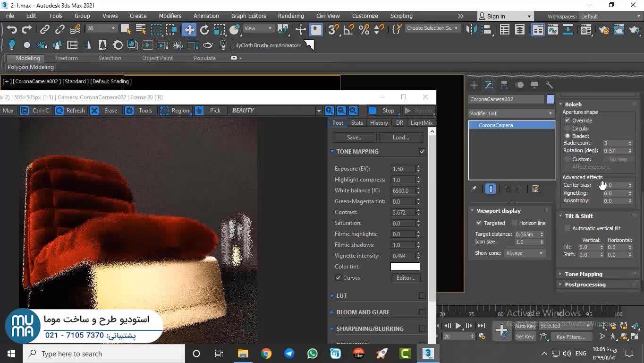Viewport: 644px width, 363px height.
Task: Open the Modifier List dropdown
Action: tap(511, 113)
